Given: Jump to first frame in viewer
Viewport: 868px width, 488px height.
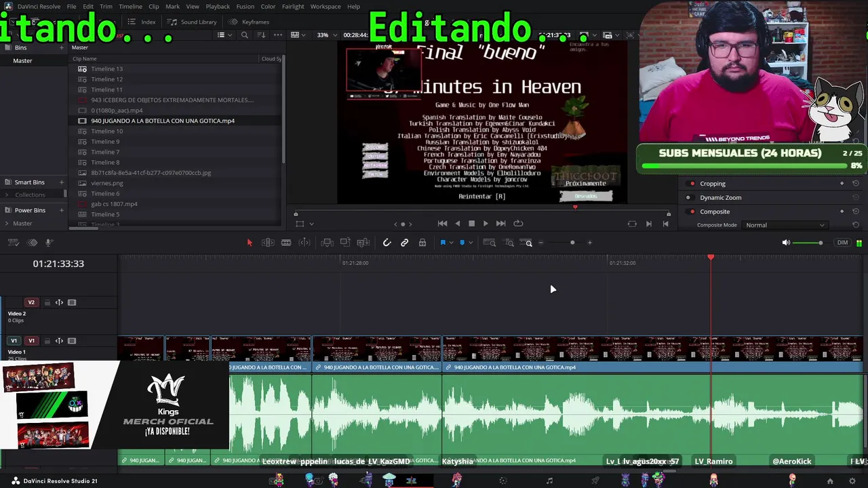Looking at the screenshot, I should (x=442, y=224).
